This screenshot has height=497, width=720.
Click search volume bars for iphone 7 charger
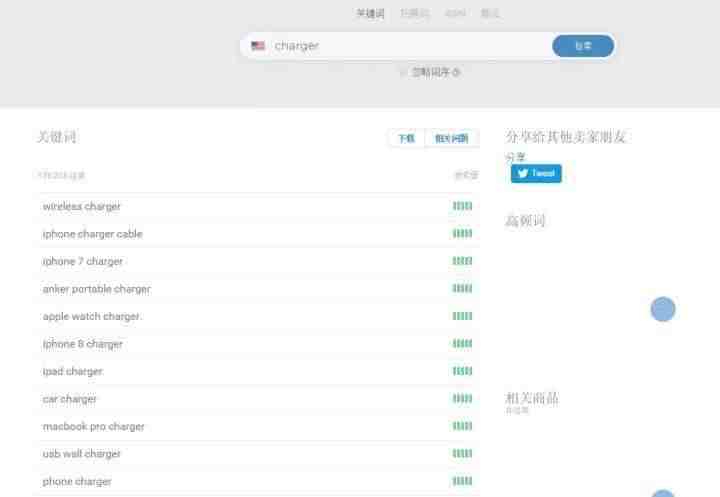[x=462, y=261]
